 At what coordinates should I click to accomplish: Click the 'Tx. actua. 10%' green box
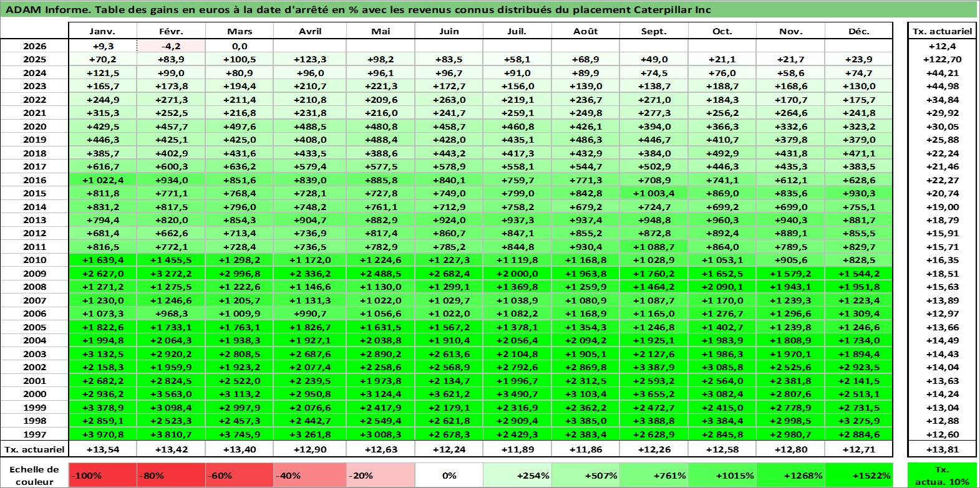pyautogui.click(x=942, y=475)
